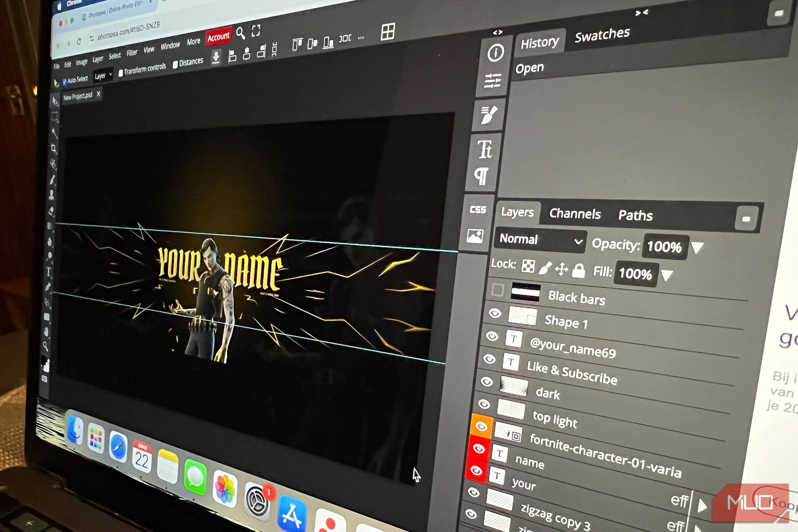This screenshot has width=798, height=532.
Task: Open Photos app from the dock
Action: point(225,489)
